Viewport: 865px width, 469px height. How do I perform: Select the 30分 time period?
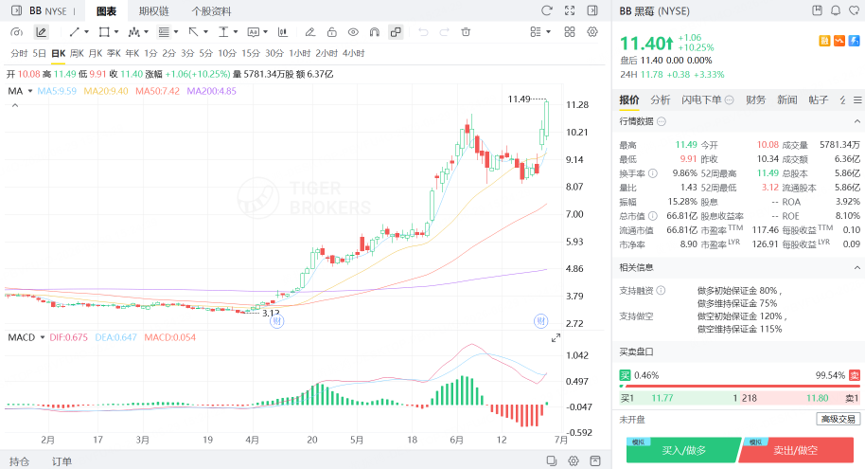[x=274, y=53]
